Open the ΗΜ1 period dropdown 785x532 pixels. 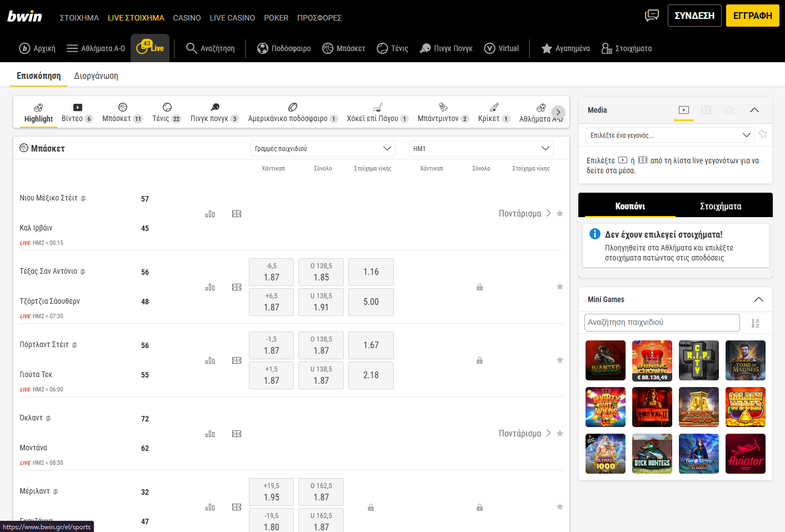coord(481,148)
